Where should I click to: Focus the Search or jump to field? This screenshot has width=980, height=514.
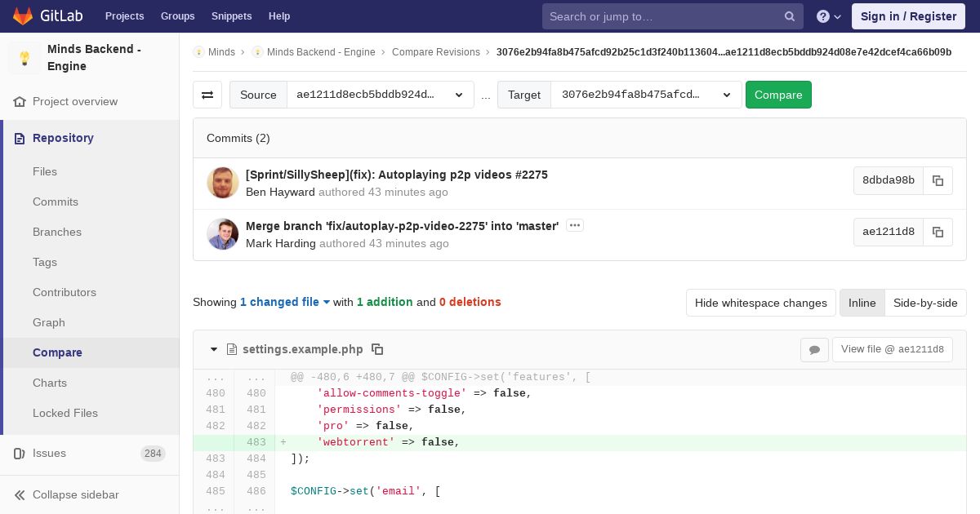pyautogui.click(x=663, y=16)
